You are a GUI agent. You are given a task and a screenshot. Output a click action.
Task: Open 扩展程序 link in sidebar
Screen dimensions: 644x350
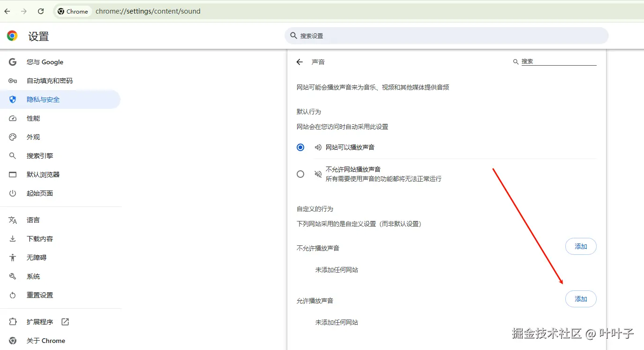pos(60,322)
